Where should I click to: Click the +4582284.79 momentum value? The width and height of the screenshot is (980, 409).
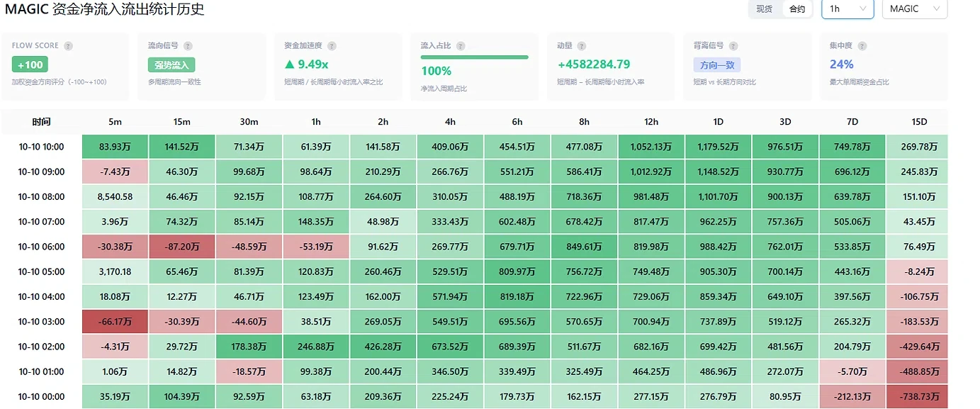594,65
